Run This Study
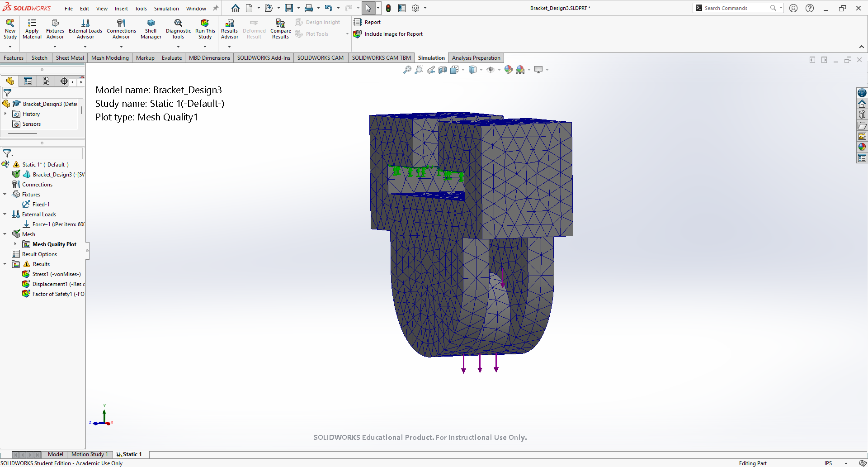 click(205, 29)
